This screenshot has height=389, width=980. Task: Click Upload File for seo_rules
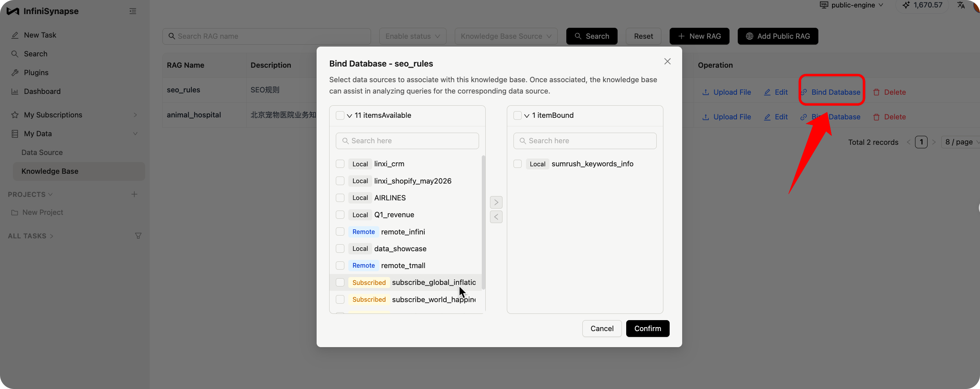(x=726, y=92)
